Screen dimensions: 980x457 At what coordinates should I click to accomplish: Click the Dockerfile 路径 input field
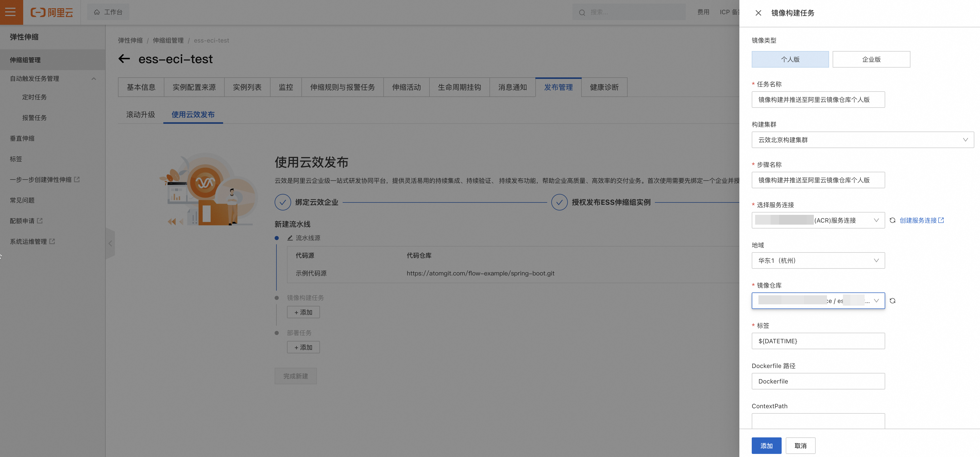[x=818, y=381]
